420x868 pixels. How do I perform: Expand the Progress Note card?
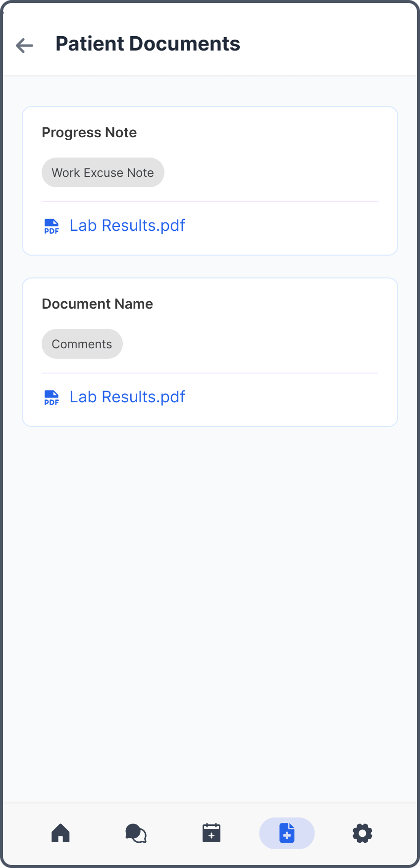coord(210,181)
